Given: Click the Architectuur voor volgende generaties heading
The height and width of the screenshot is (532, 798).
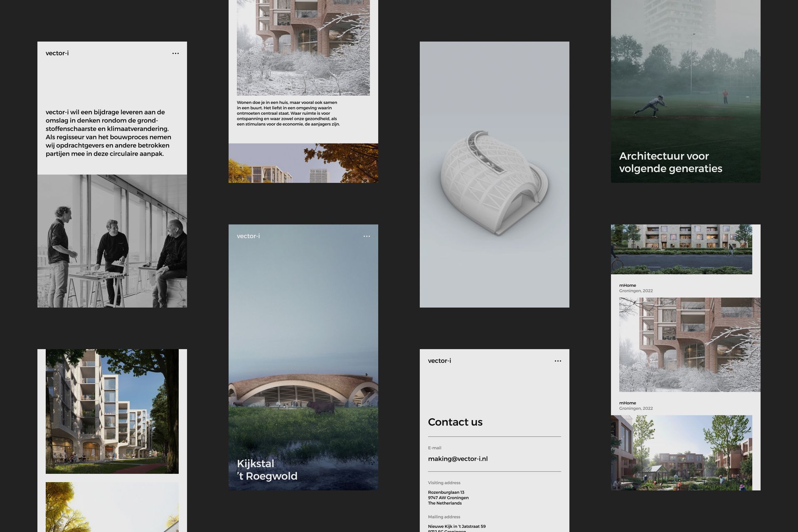Looking at the screenshot, I should coord(670,162).
